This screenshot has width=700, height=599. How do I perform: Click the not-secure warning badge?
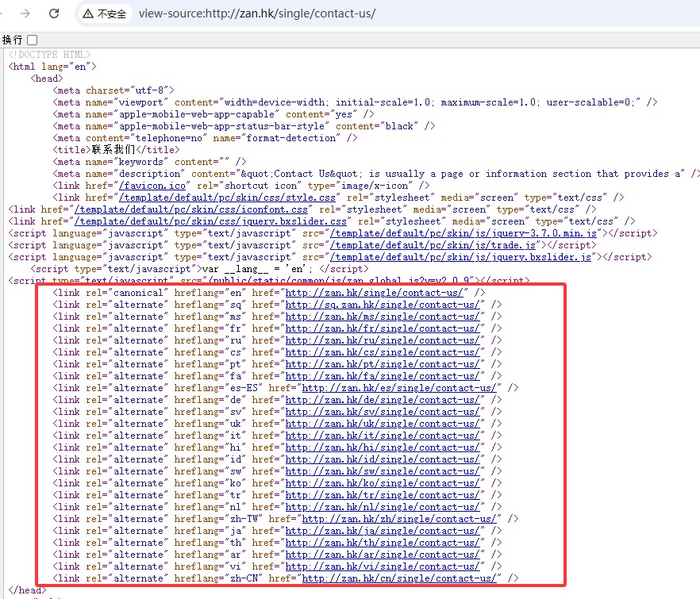[105, 13]
